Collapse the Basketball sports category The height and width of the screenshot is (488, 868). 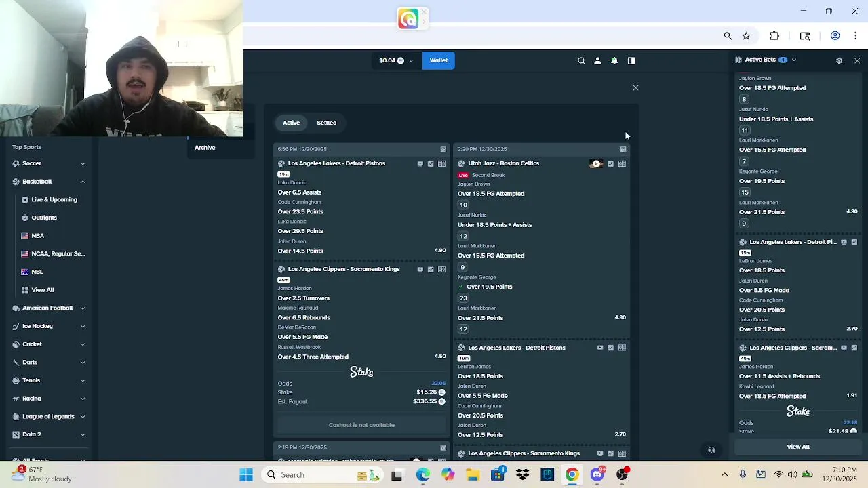83,182
